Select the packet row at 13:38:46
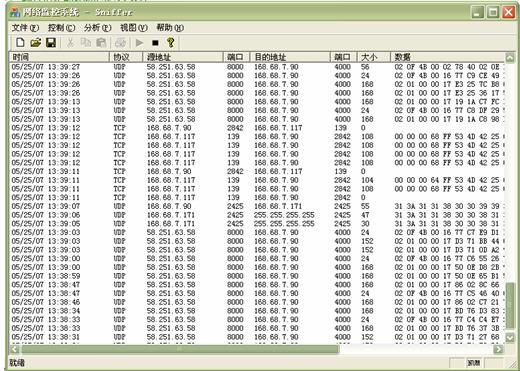 [257, 302]
